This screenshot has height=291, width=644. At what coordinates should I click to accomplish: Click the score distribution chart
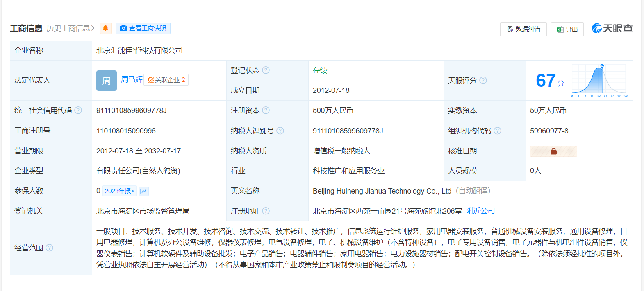pyautogui.click(x=600, y=80)
